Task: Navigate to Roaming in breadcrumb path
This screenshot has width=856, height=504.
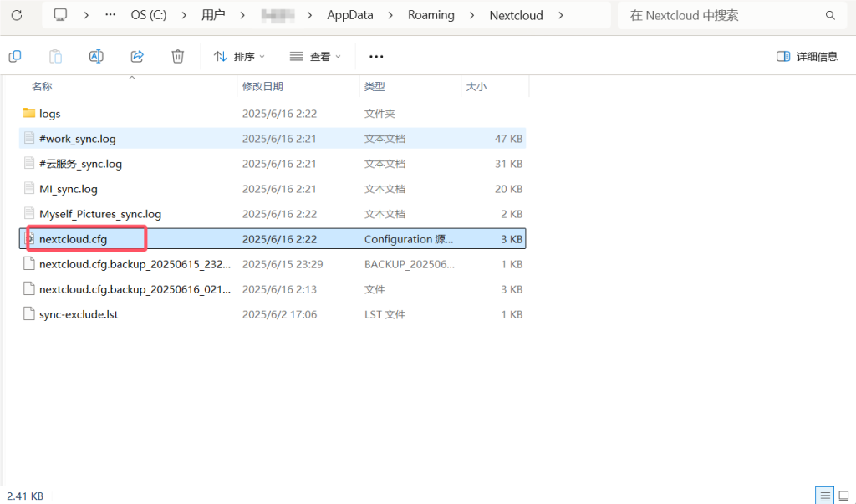Action: 431,15
